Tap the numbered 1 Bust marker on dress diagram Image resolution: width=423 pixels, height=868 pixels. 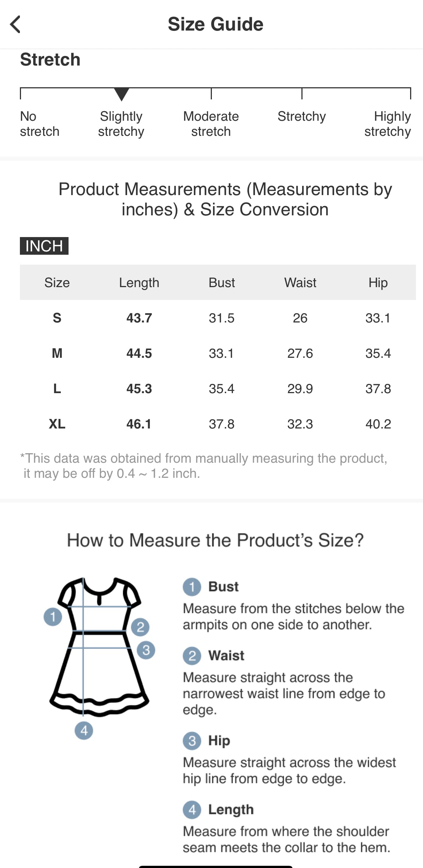pyautogui.click(x=53, y=616)
